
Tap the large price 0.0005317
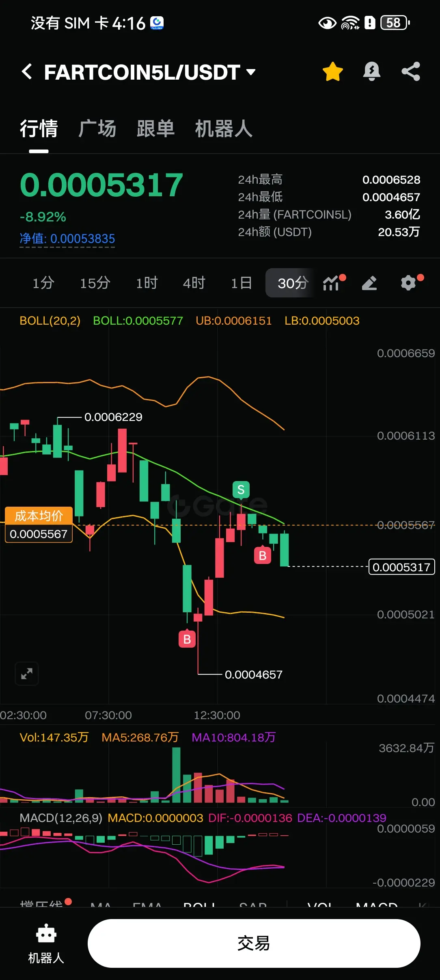click(101, 185)
